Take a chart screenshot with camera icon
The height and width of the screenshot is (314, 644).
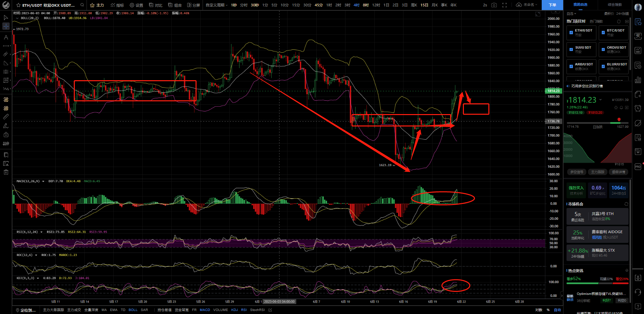click(494, 5)
